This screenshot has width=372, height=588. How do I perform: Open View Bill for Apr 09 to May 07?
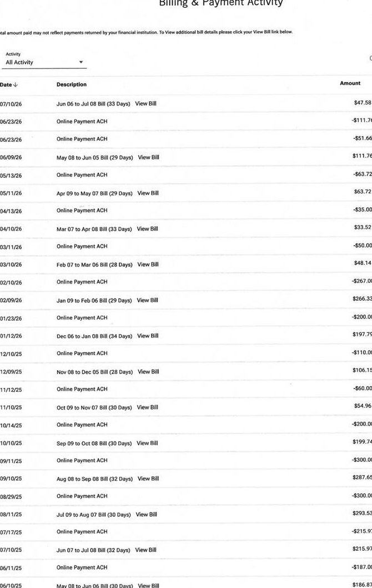click(x=148, y=193)
